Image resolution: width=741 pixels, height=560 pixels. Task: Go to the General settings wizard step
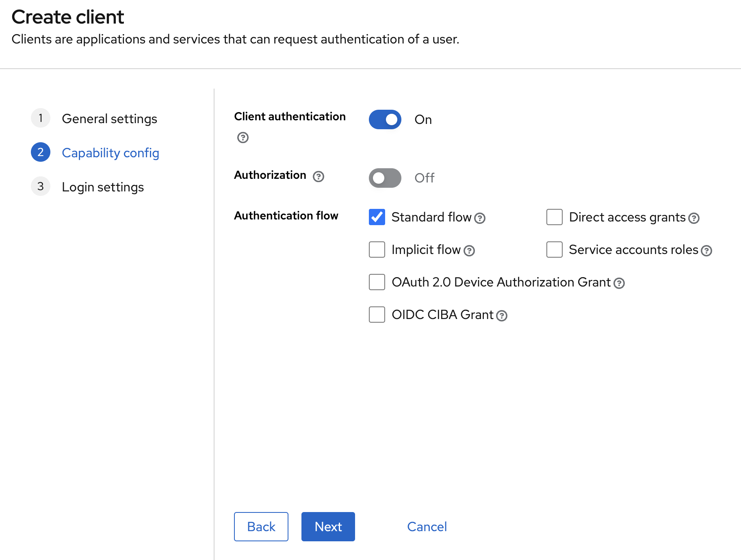click(109, 119)
